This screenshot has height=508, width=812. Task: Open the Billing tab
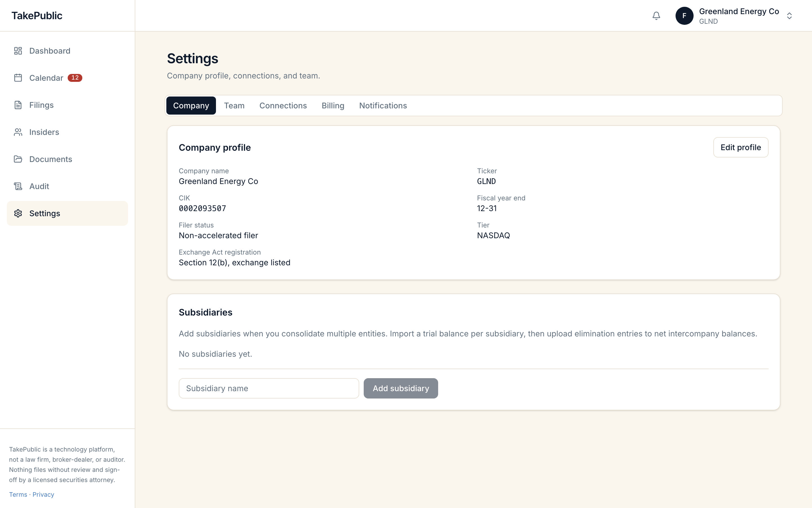[x=333, y=106]
